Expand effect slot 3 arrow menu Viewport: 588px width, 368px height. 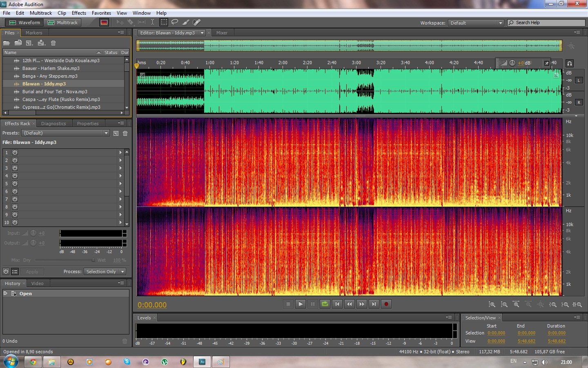(x=120, y=168)
